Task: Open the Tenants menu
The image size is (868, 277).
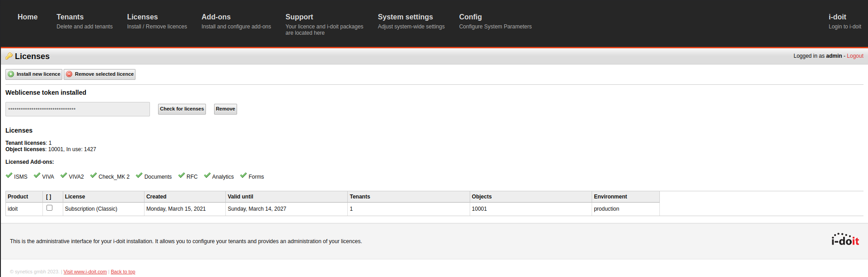Action: (70, 17)
